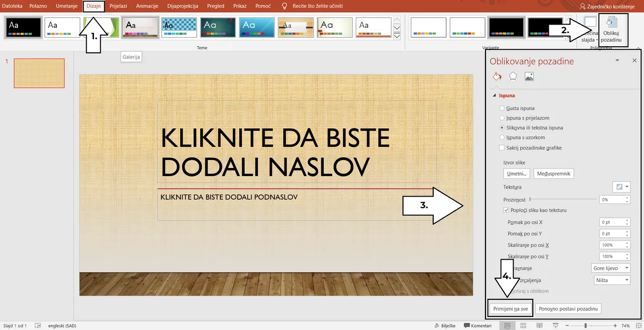This screenshot has height=330, width=644.
Task: Select Ispuna s prijelazom radio button
Action: pyautogui.click(x=502, y=118)
